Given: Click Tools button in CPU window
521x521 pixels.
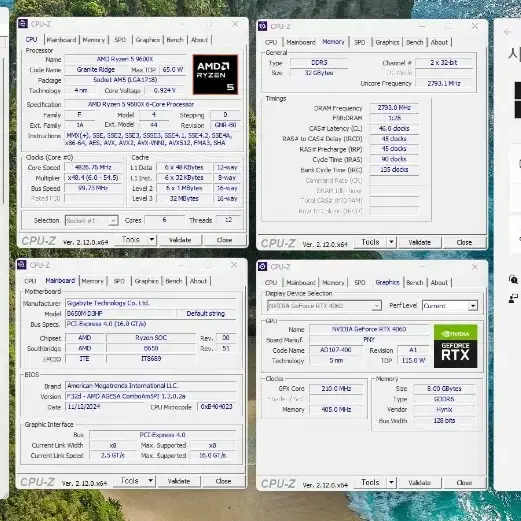Looking at the screenshot, I should [x=131, y=240].
